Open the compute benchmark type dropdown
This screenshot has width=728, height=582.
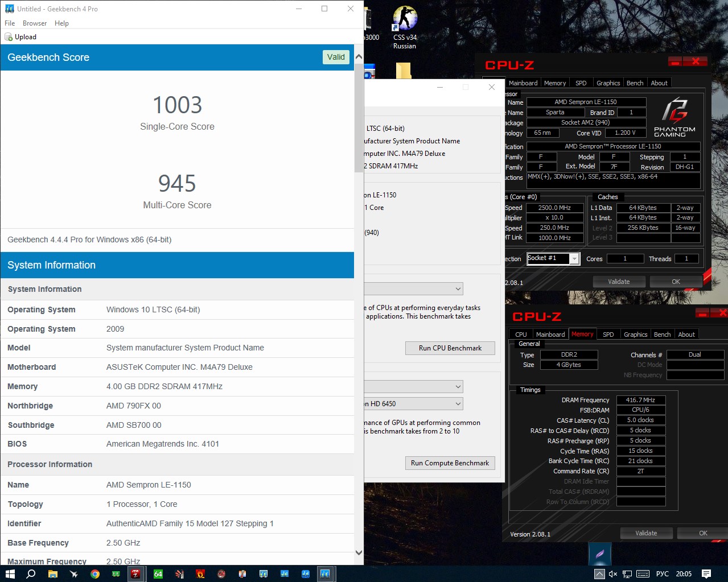[413, 387]
